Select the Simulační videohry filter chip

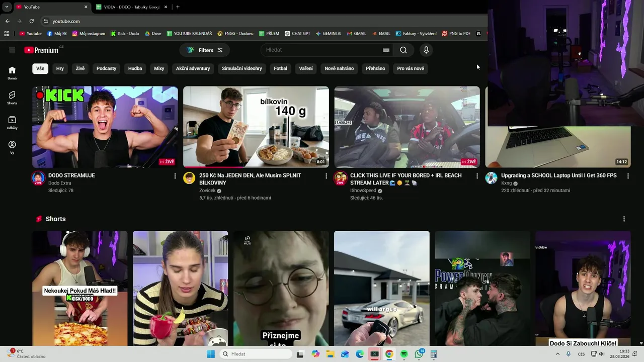coord(242,68)
